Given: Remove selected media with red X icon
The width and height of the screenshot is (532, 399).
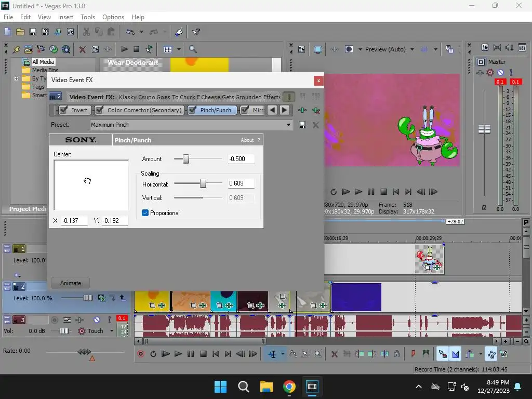Looking at the screenshot, I should point(83,49).
